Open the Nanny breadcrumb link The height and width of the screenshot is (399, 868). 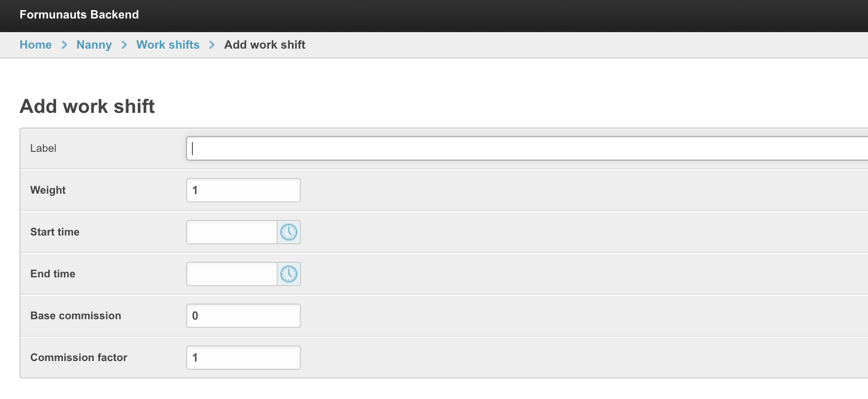pos(94,45)
